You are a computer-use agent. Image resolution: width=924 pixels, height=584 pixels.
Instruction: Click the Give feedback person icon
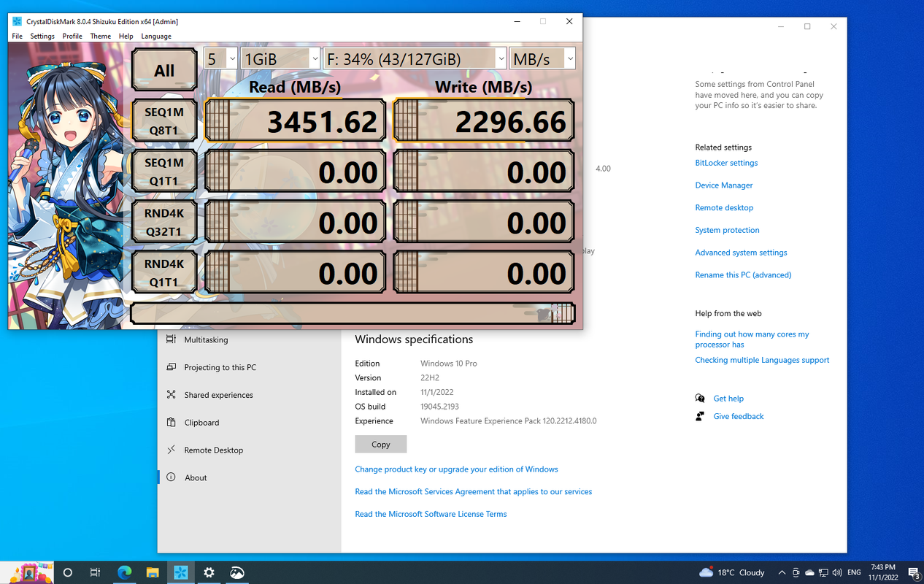pyautogui.click(x=700, y=416)
